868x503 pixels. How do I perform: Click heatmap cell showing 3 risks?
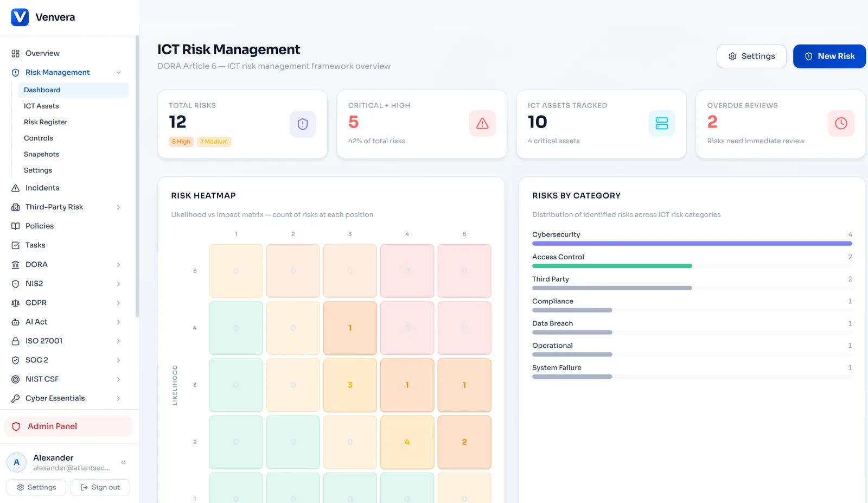click(350, 385)
